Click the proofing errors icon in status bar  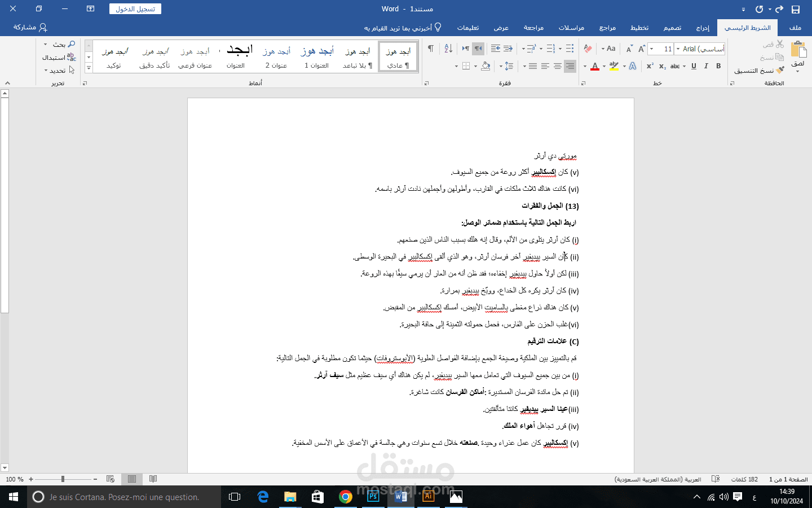coord(716,479)
